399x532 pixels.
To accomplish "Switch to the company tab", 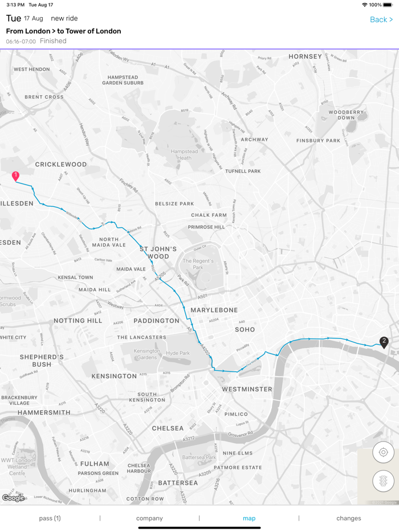I will (149, 518).
